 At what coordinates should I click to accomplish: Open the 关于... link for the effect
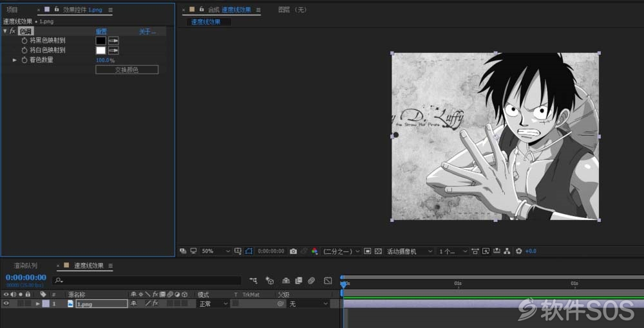tap(147, 32)
